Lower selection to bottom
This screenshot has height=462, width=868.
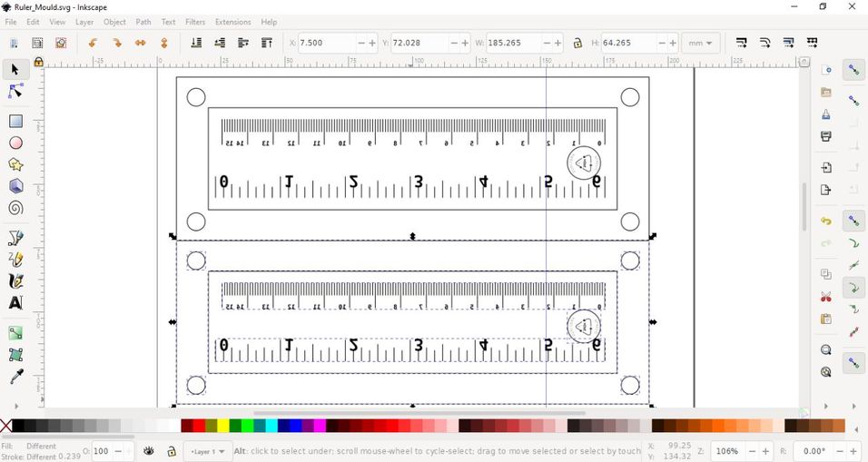(x=196, y=43)
